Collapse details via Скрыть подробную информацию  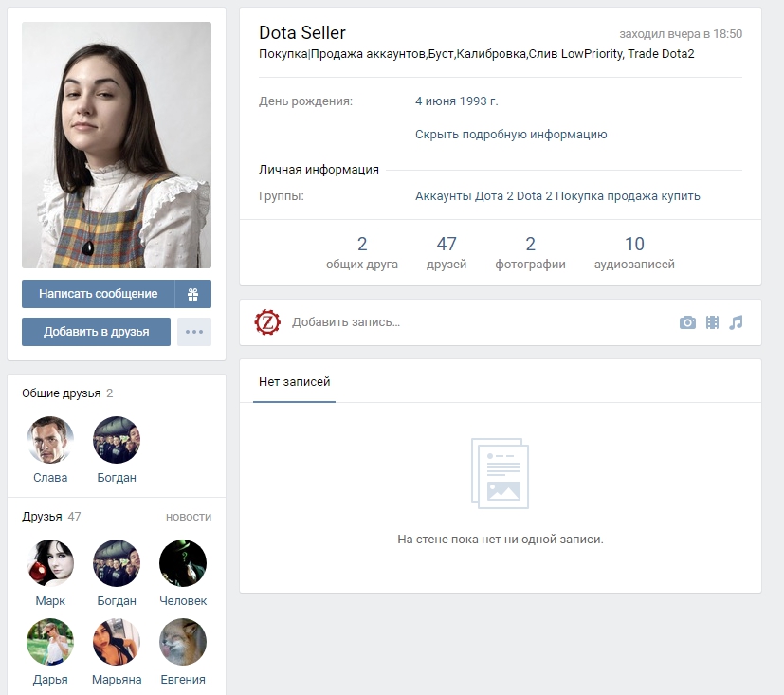coord(511,135)
